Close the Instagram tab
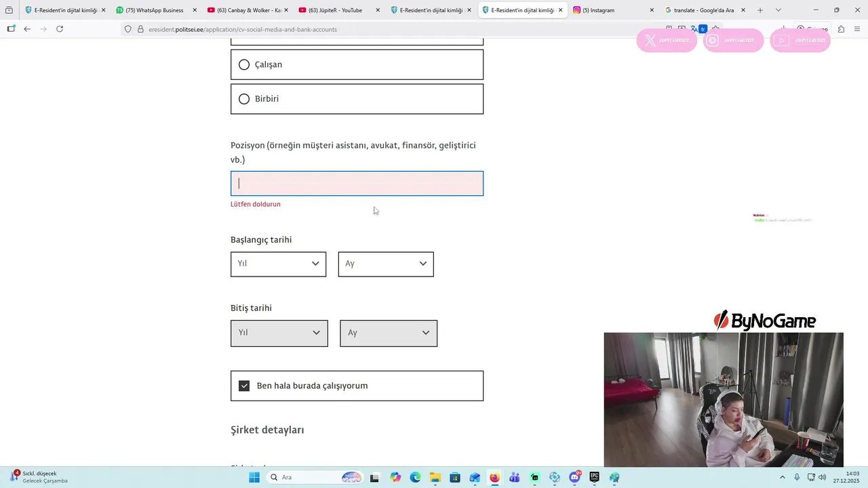868x488 pixels. click(x=652, y=10)
